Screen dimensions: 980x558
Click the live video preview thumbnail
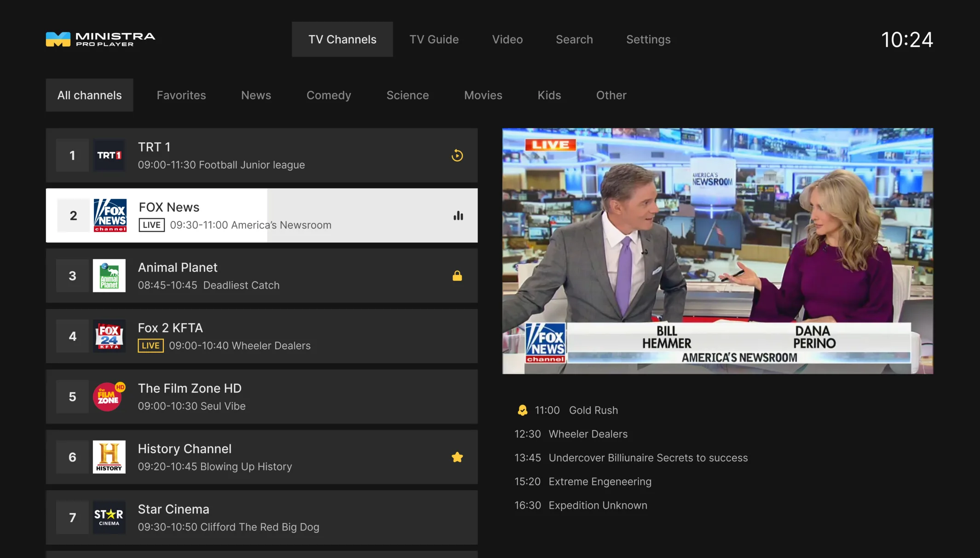click(x=718, y=251)
